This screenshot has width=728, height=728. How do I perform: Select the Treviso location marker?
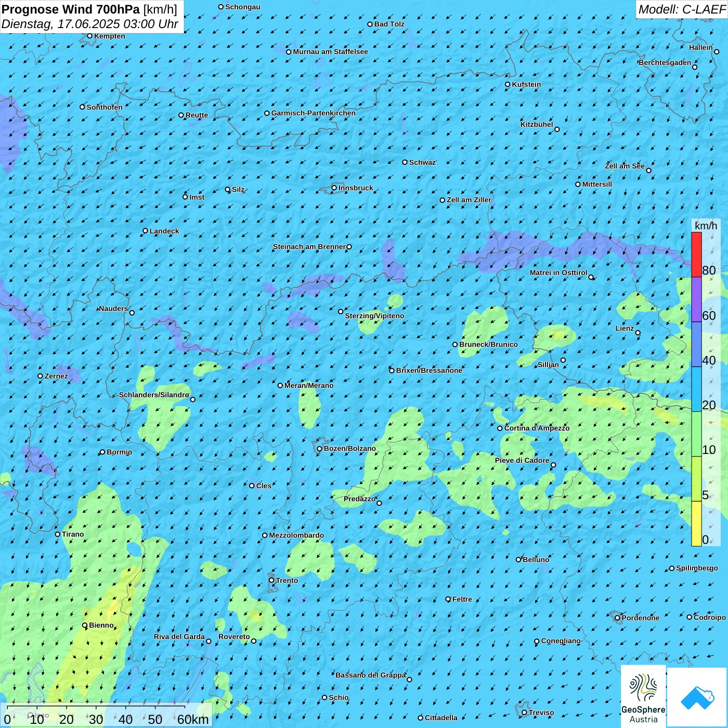tap(524, 712)
